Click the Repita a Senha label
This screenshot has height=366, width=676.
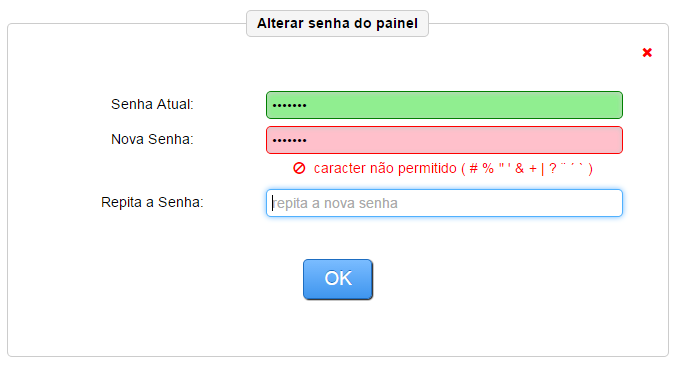[152, 202]
